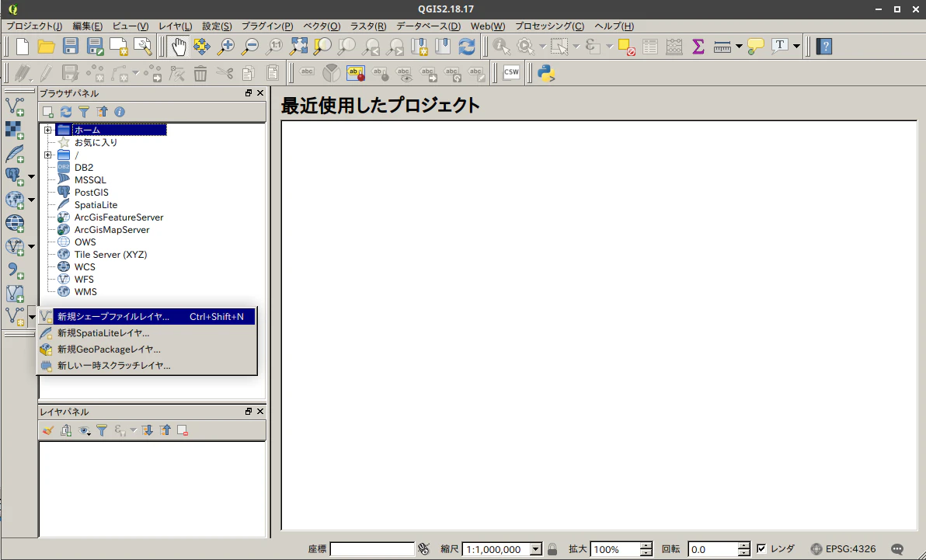Toggle the scale lock padlock
Viewport: 926px width, 560px height.
pos(552,549)
